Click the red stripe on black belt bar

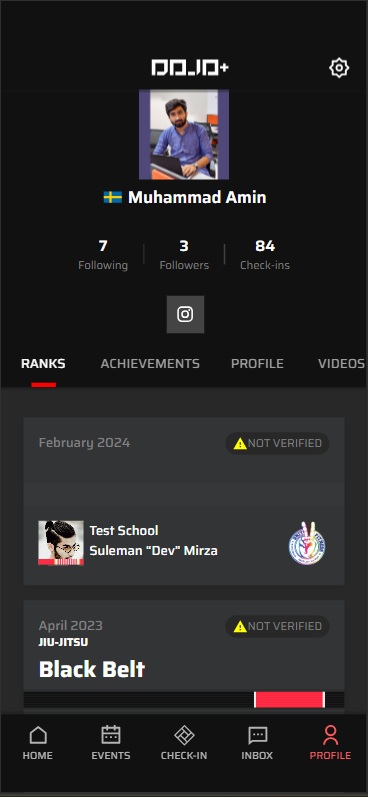pyautogui.click(x=289, y=699)
